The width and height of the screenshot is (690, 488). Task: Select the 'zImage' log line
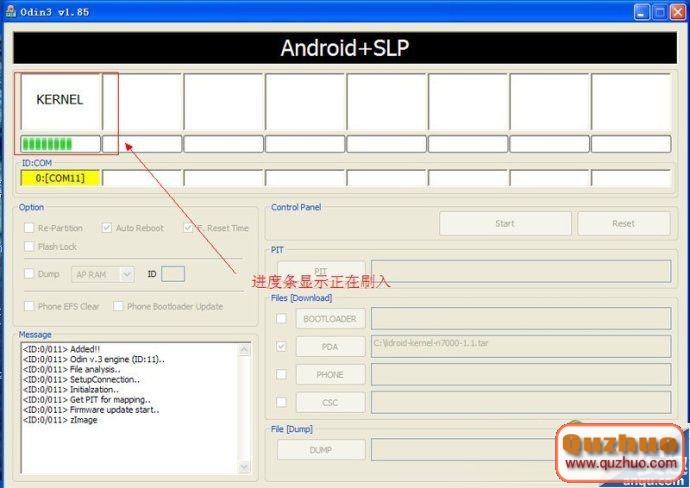(60, 420)
